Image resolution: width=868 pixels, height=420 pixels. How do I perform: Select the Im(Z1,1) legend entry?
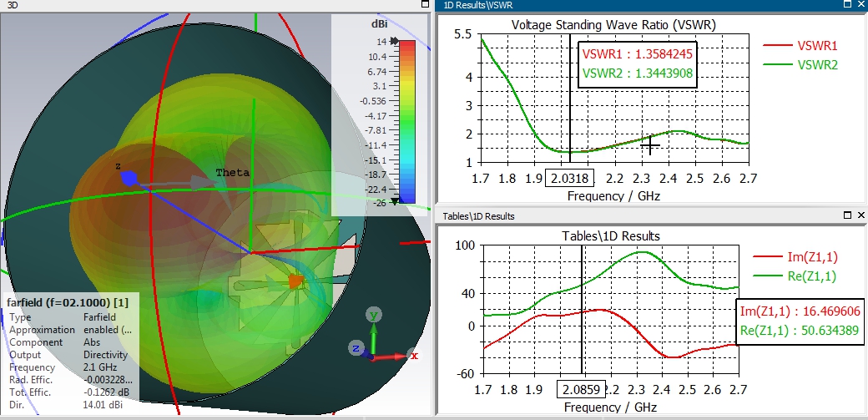point(795,256)
